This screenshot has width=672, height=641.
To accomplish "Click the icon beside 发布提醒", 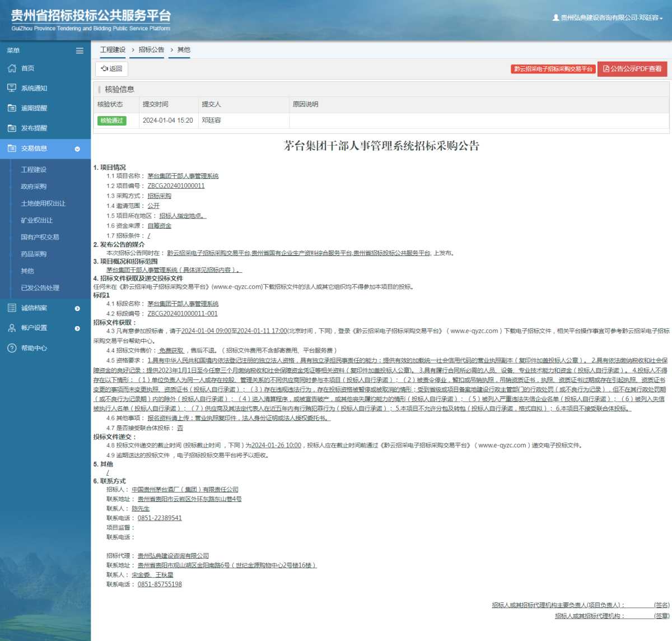I will [x=12, y=128].
